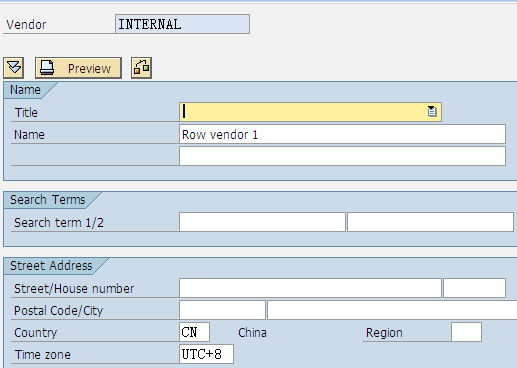
Task: Click the China country description text
Action: point(252,333)
